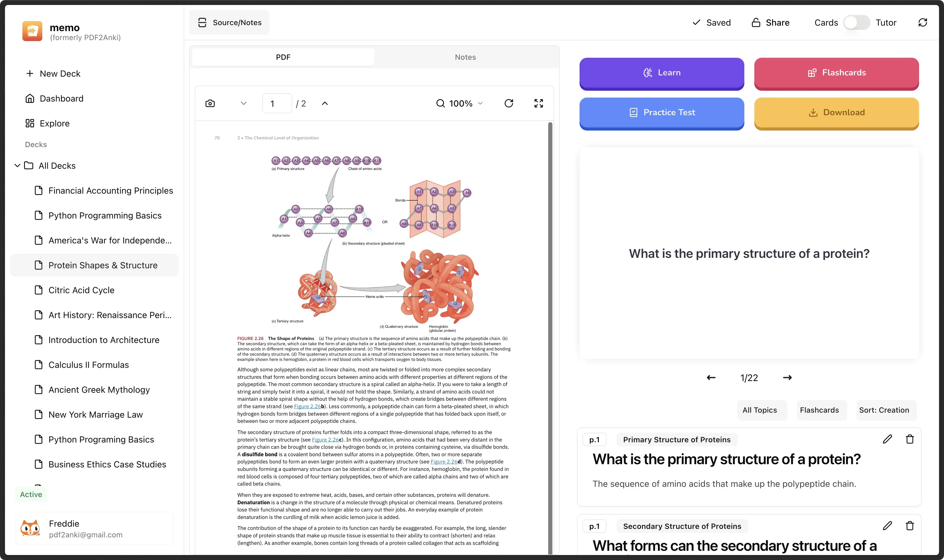Screen dimensions: 944x560
Task: Switch to the Notes tab
Action: coord(465,57)
